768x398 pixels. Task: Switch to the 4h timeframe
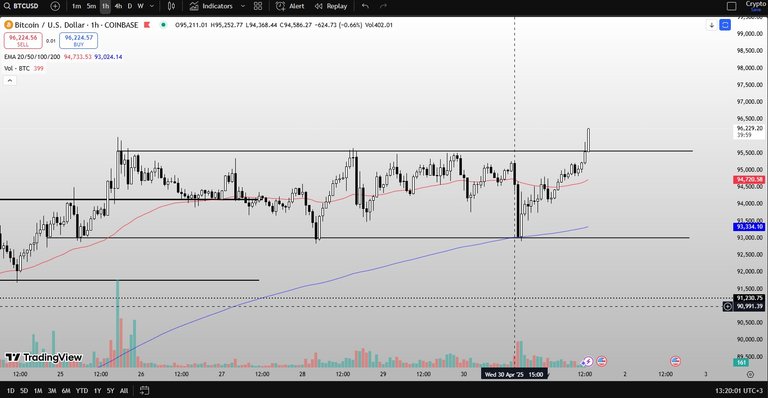click(118, 6)
